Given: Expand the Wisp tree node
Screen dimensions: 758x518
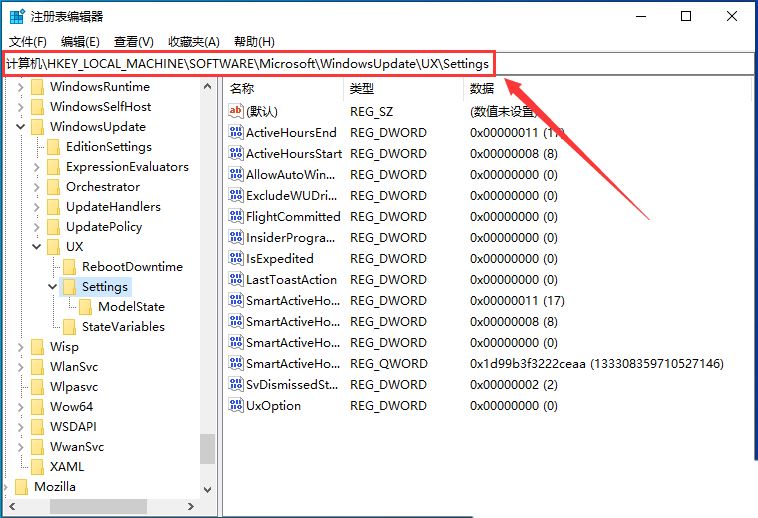Looking at the screenshot, I should point(20,347).
